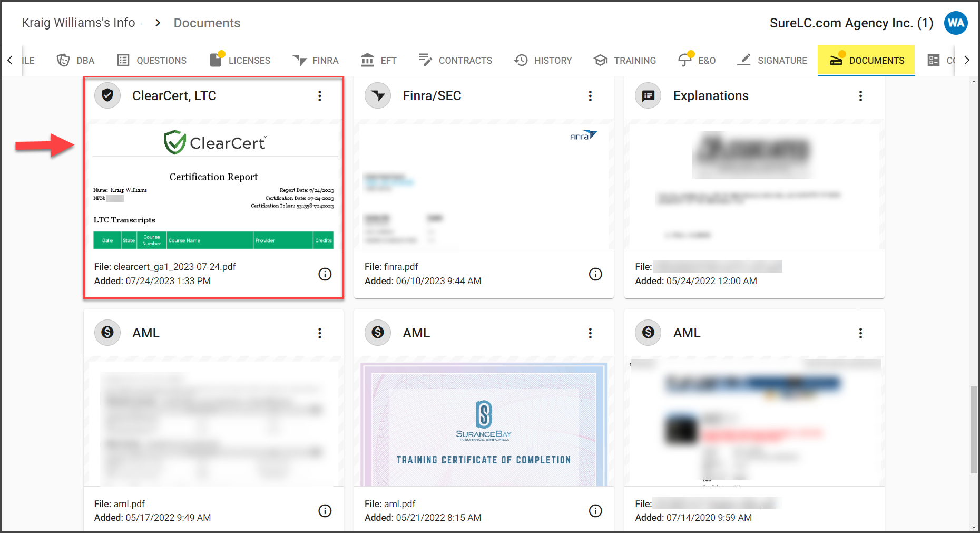Open the Finra/SEC card options menu

pos(590,96)
